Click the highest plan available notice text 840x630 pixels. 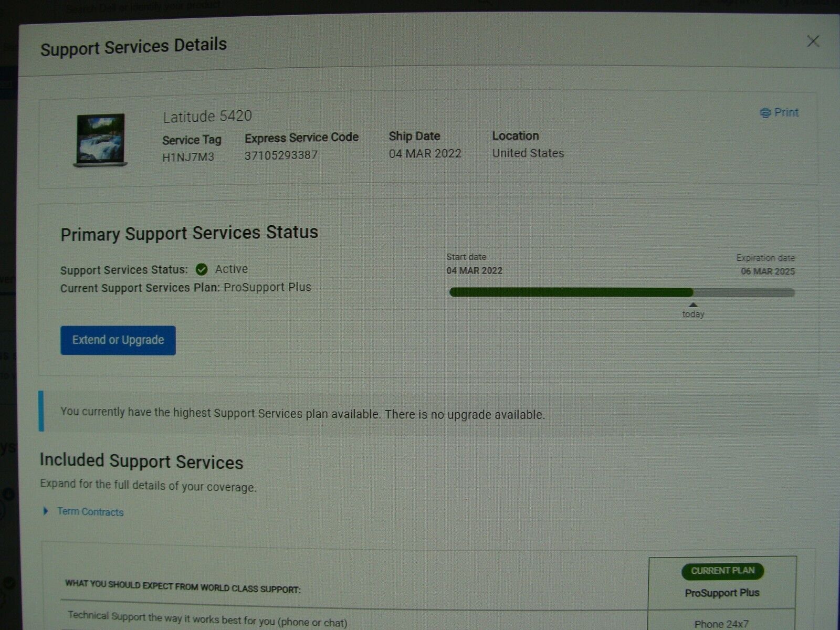[x=302, y=413]
